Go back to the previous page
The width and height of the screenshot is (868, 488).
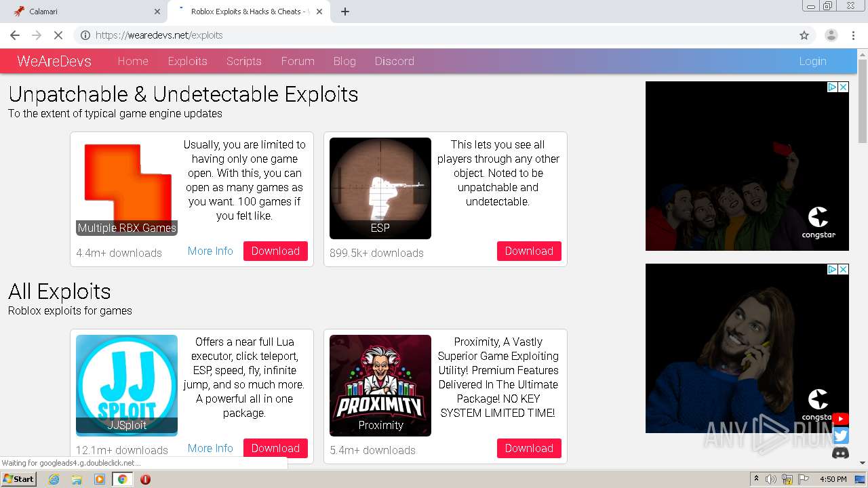[x=15, y=35]
